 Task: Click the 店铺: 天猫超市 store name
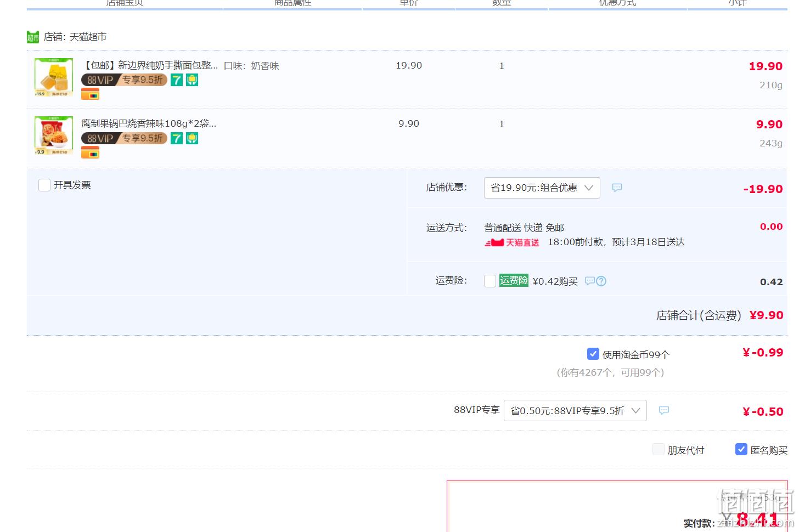point(75,37)
